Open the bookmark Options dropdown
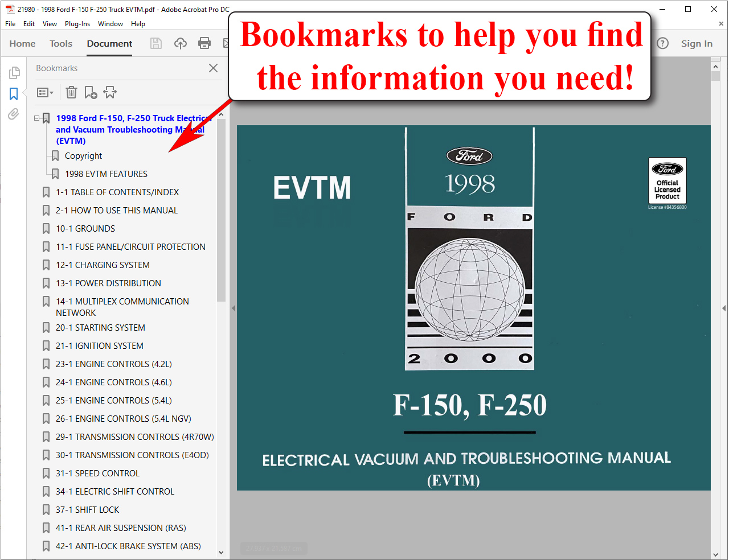Screen dimensions: 729x560 pyautogui.click(x=45, y=92)
